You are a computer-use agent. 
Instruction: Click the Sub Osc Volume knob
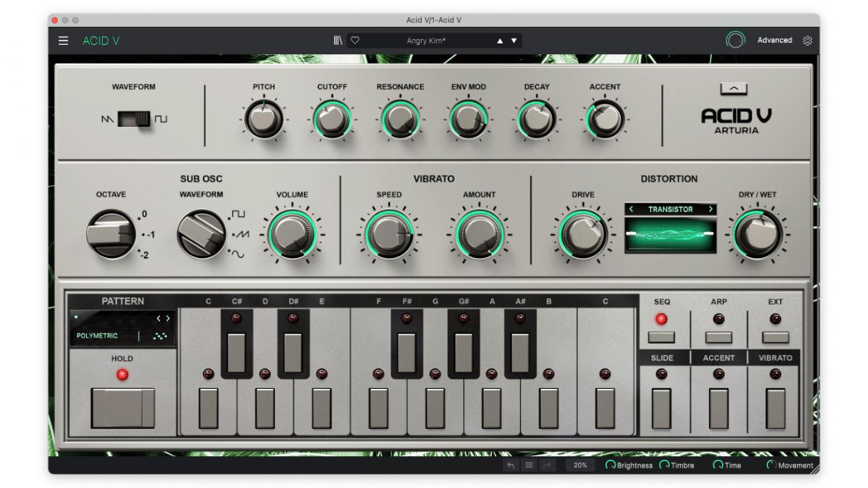click(292, 235)
